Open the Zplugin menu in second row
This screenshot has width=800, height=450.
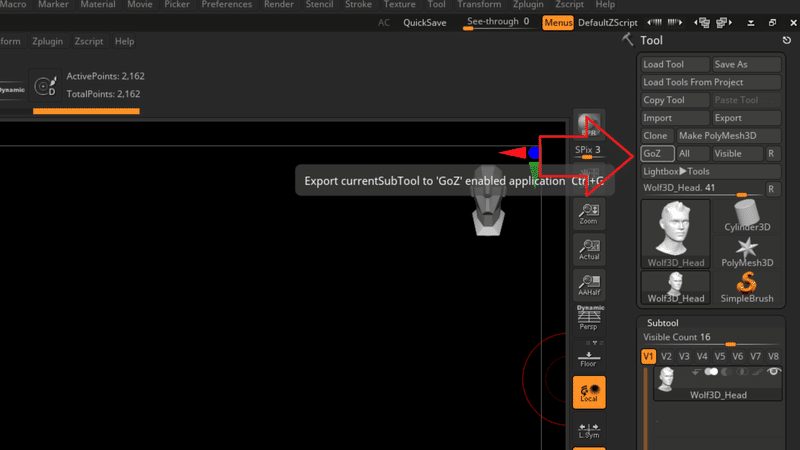pos(47,41)
